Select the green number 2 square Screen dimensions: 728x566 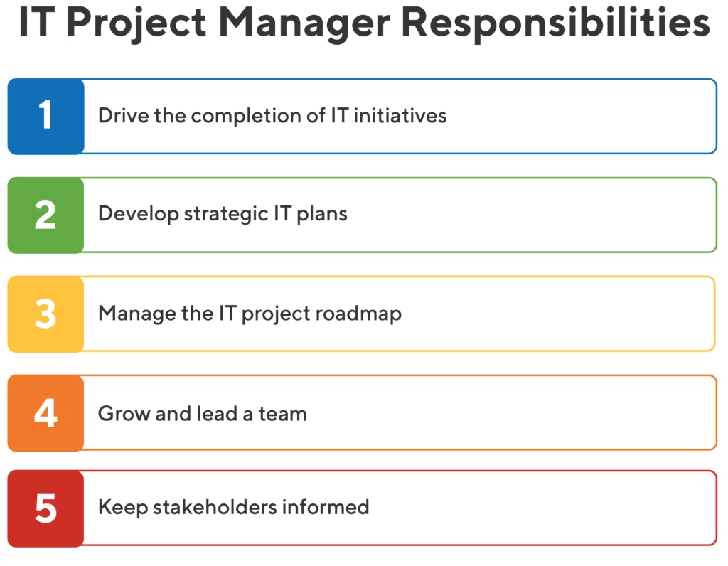pyautogui.click(x=46, y=215)
